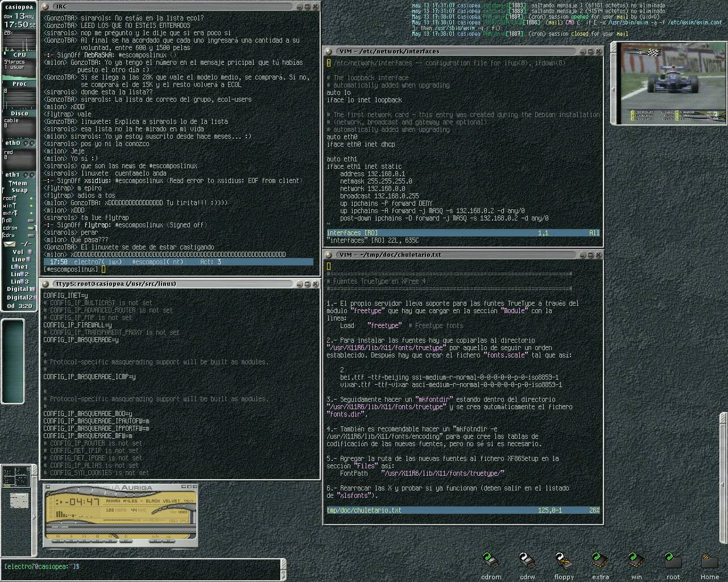The image size is (728, 582).
Task: Click the uptime readout 0d 3:20
Action: click(19, 306)
